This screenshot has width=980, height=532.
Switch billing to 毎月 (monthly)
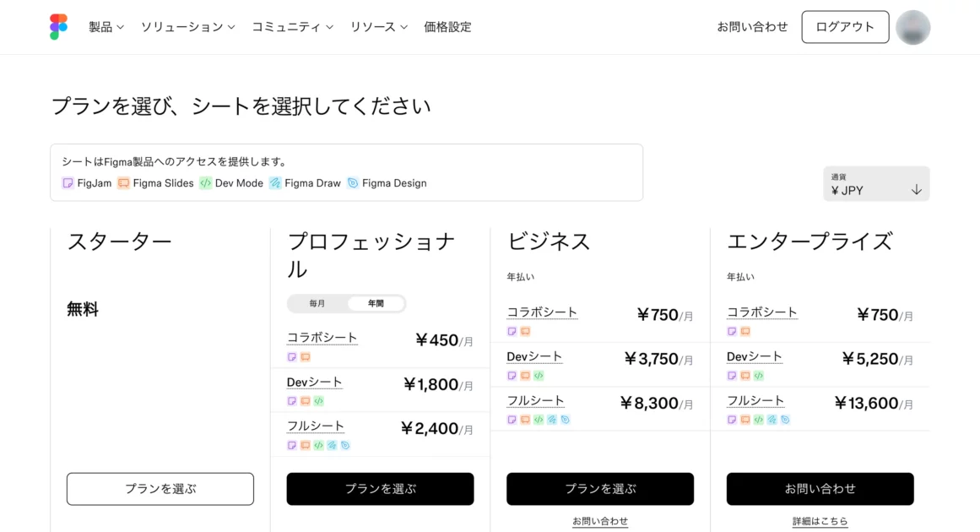tap(317, 303)
